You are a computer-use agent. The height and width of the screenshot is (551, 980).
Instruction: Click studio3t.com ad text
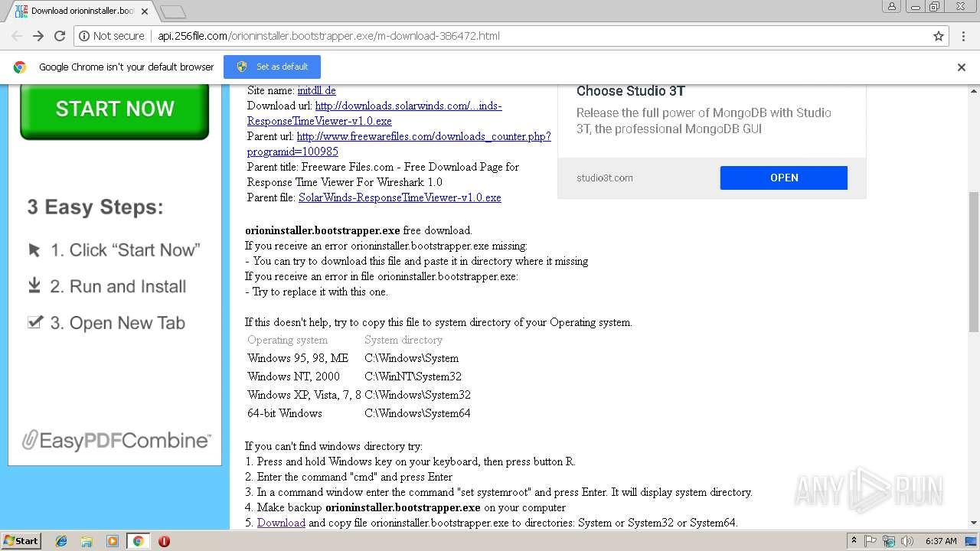(605, 178)
